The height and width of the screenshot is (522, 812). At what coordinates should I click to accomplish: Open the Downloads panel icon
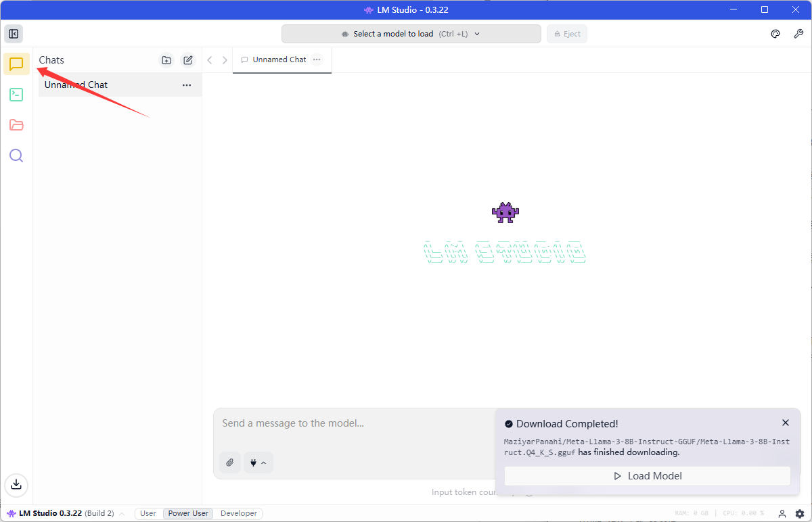point(16,484)
